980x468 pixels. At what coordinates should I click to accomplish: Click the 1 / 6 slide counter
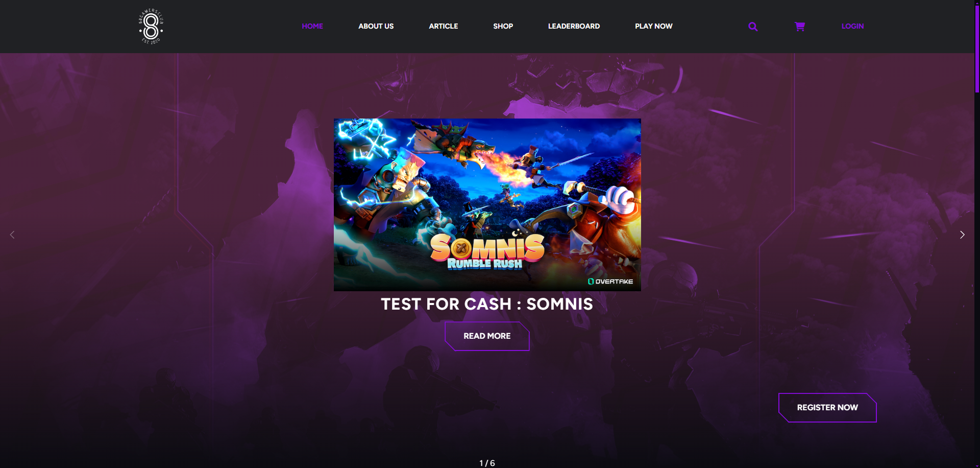487,463
